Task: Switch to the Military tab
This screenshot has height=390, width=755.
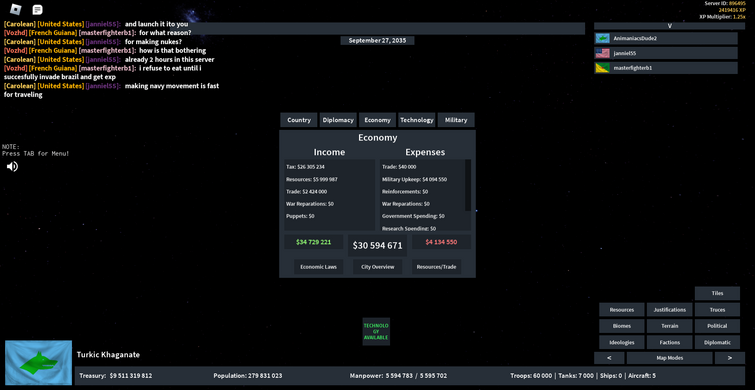Action: 456,120
